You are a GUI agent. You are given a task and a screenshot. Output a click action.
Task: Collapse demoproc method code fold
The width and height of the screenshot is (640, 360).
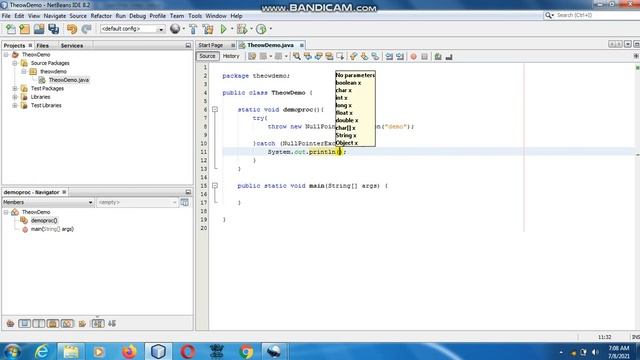pyautogui.click(x=215, y=109)
